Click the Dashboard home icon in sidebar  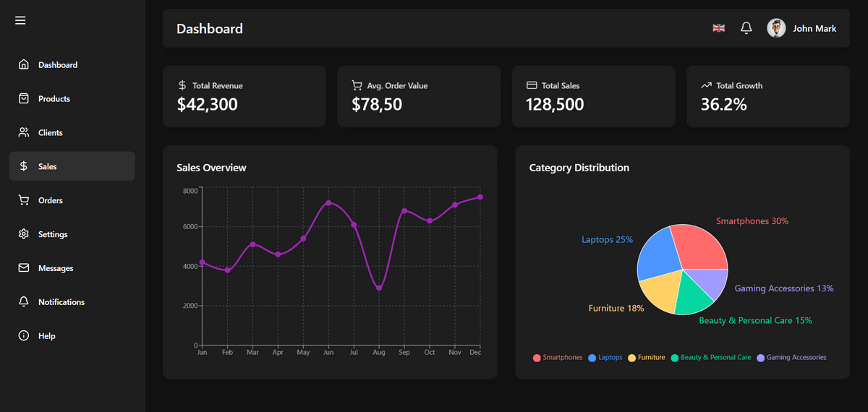coord(24,64)
